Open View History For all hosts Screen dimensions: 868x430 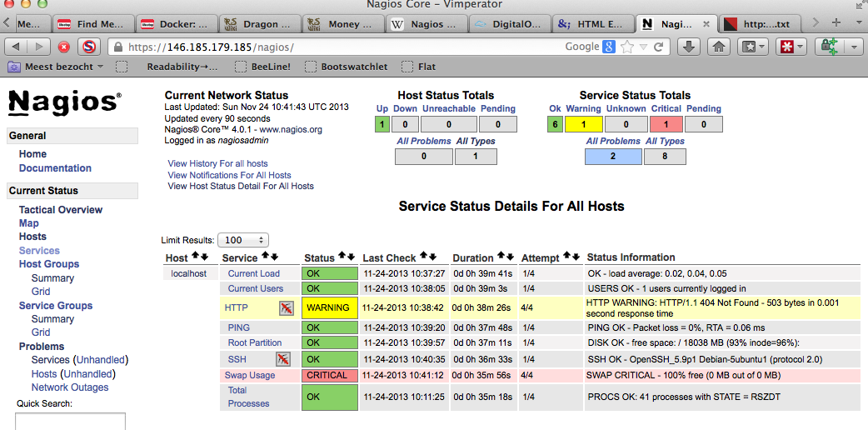[x=217, y=163]
